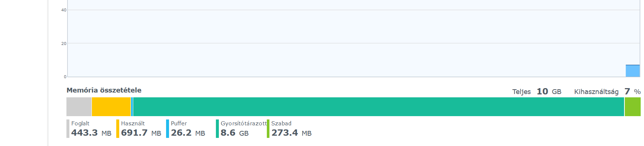
Task: Click the green legend marker beside Szabad
Action: click(268, 129)
